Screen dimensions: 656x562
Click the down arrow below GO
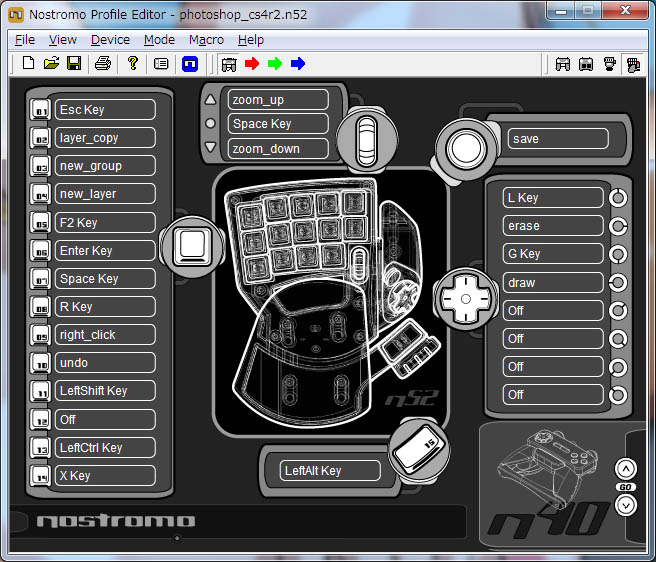[x=625, y=505]
